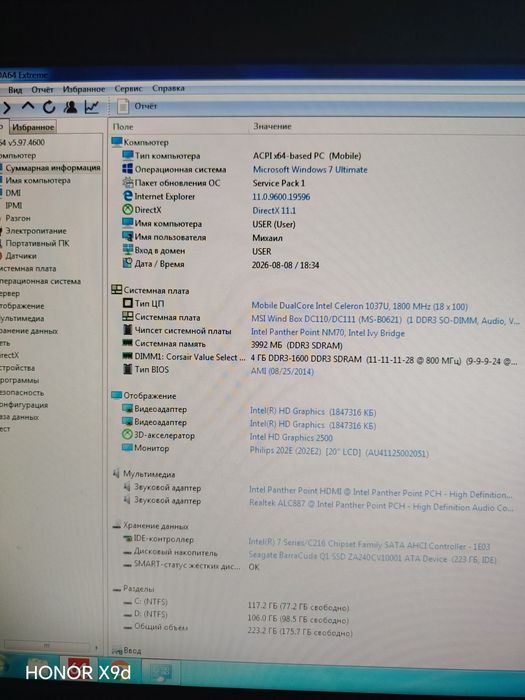Select IPMI in the sidebar tree

(13, 205)
